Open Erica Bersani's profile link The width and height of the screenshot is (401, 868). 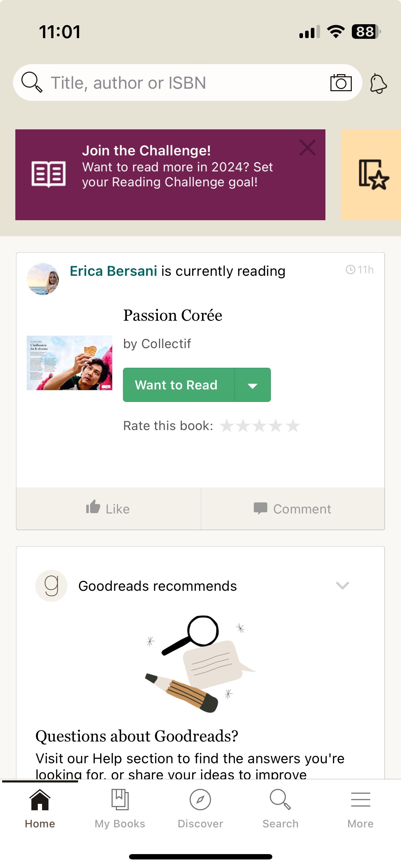(x=113, y=271)
